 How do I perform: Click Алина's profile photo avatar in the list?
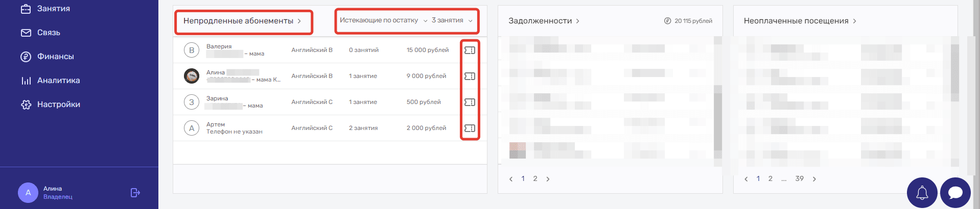[192, 76]
